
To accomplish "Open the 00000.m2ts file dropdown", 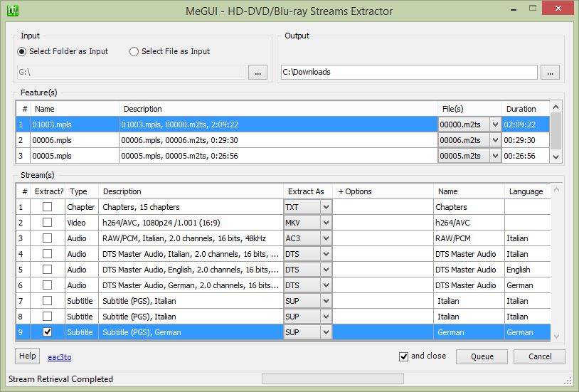I will pos(495,125).
